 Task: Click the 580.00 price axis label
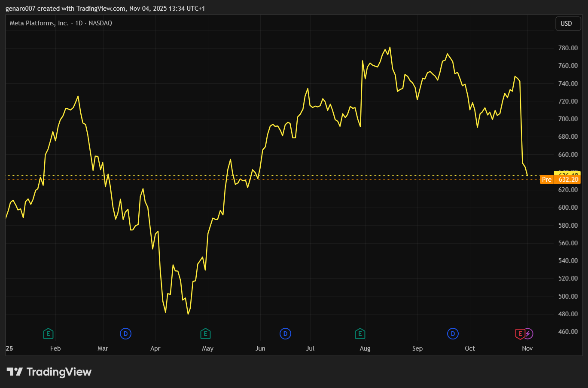pyautogui.click(x=568, y=226)
